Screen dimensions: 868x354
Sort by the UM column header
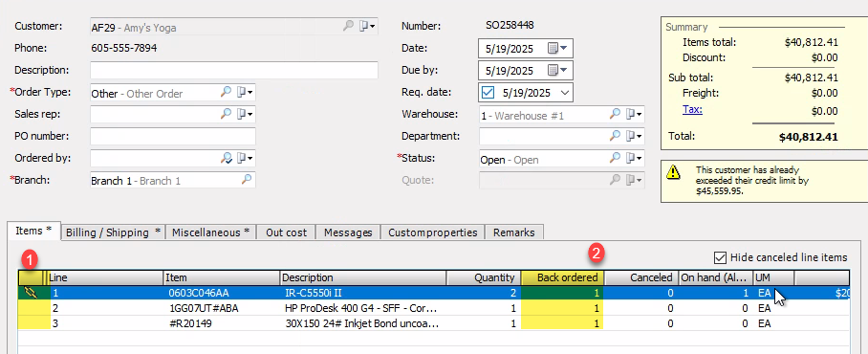(x=773, y=277)
